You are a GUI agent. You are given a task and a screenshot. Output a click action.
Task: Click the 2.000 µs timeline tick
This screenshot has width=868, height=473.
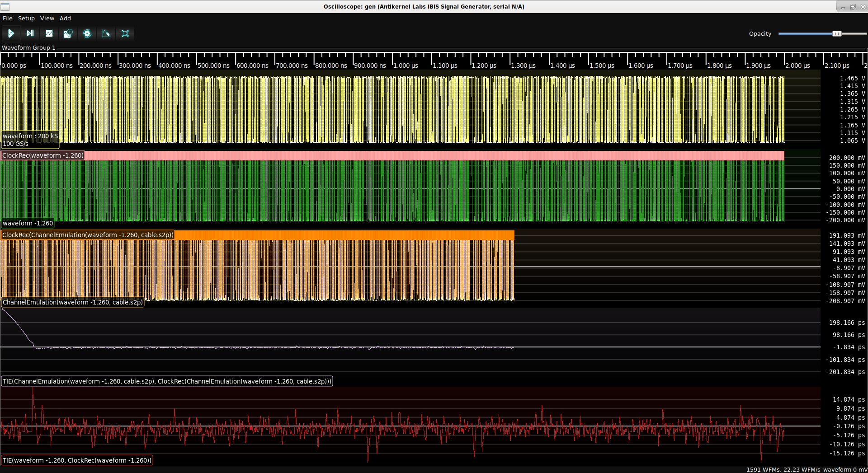coord(797,66)
